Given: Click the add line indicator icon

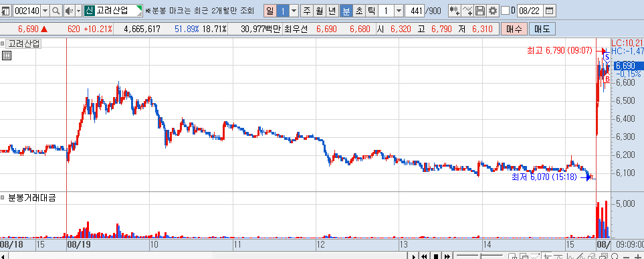Looking at the screenshot, I should 467,11.
